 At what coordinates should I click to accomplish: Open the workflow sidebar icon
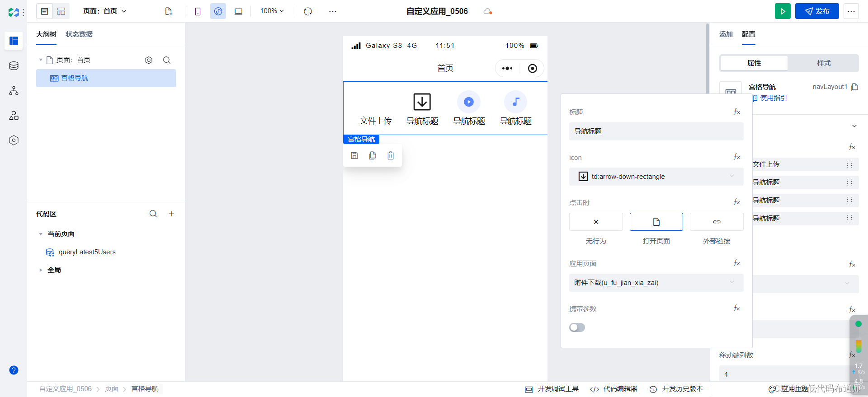tap(14, 91)
